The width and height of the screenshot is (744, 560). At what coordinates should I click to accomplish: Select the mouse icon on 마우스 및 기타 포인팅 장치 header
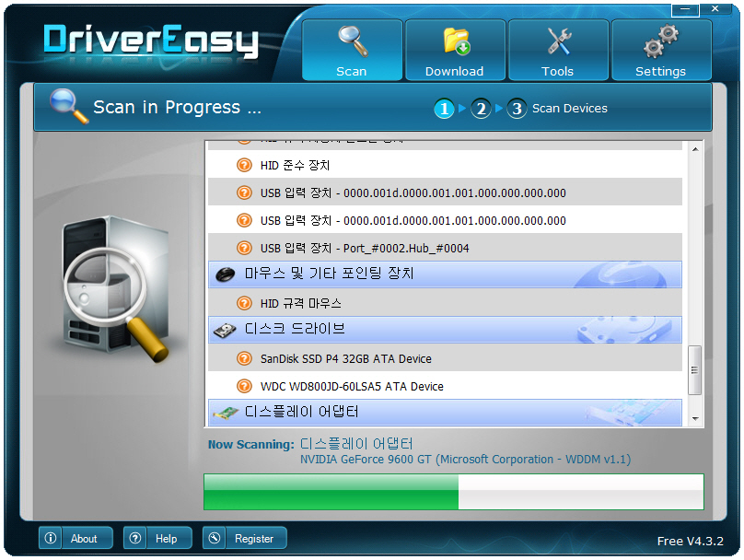pos(226,274)
